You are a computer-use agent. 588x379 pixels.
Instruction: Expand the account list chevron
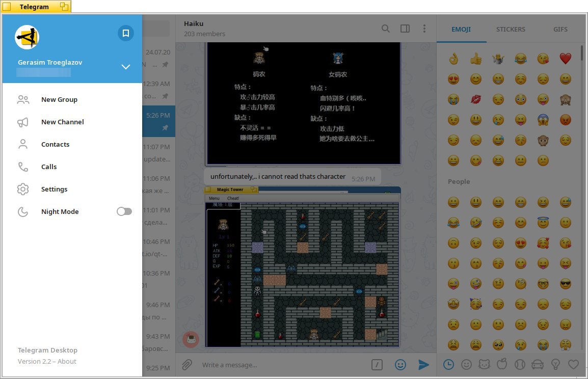[x=126, y=67]
